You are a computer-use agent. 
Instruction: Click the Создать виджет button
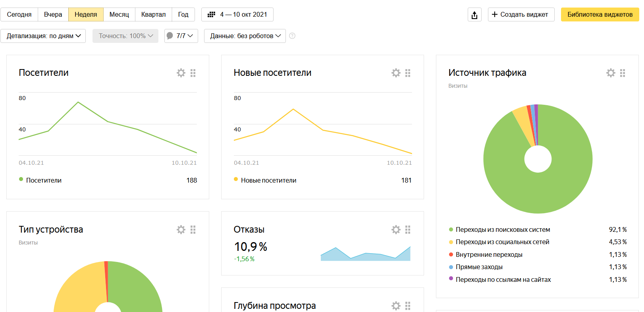click(x=521, y=15)
